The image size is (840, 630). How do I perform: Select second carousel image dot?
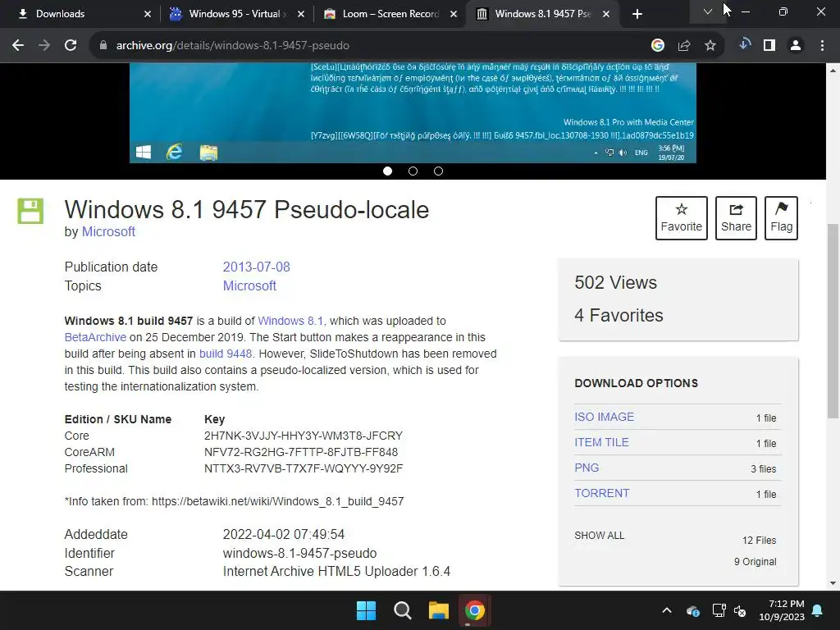[x=413, y=171]
